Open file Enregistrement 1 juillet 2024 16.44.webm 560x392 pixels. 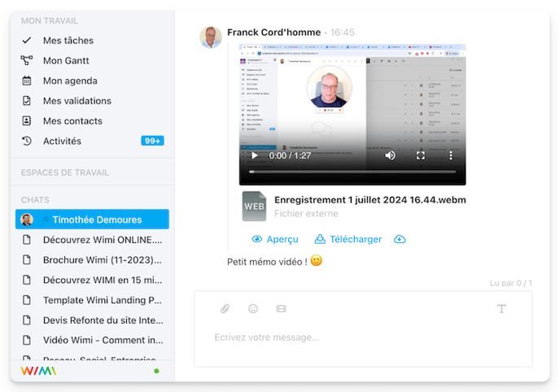pyautogui.click(x=370, y=200)
